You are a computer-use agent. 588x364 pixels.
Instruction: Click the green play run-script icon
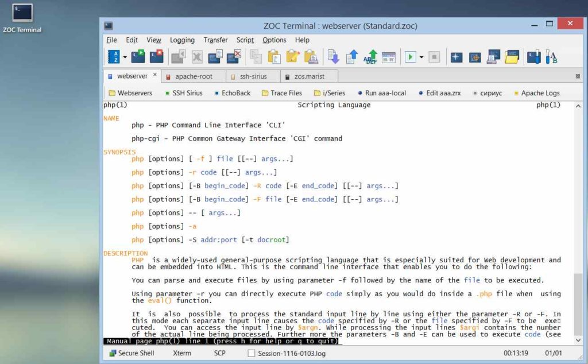click(410, 57)
